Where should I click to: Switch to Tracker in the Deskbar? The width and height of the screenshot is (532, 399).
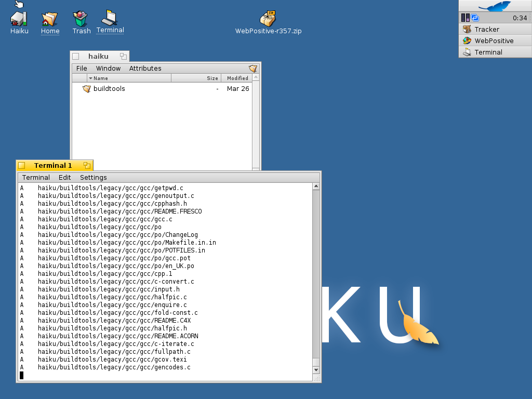click(x=486, y=29)
